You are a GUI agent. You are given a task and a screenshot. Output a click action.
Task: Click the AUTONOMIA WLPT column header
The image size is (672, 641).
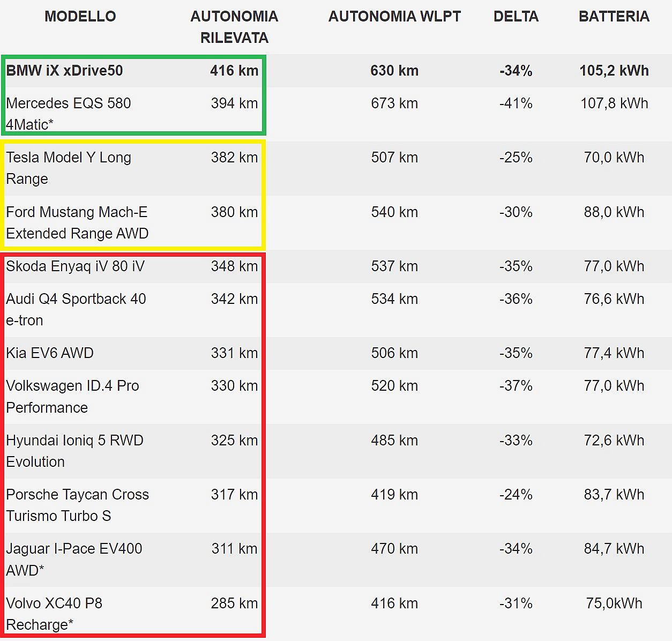(x=394, y=16)
